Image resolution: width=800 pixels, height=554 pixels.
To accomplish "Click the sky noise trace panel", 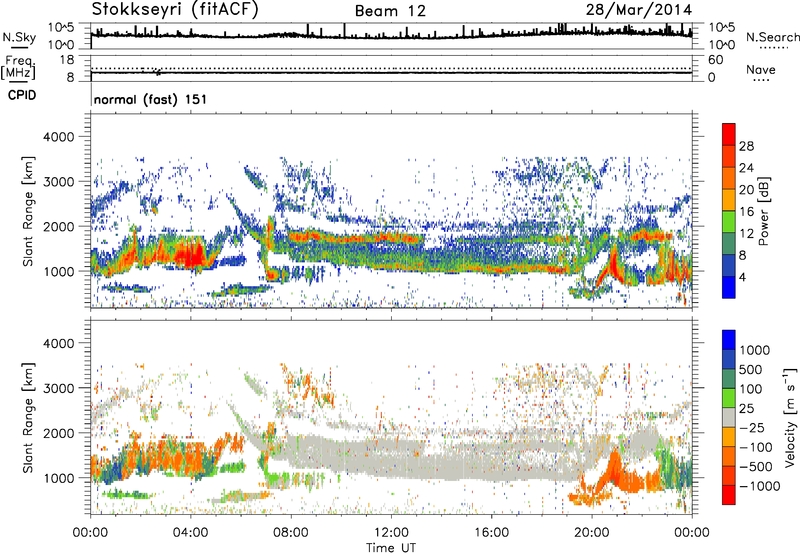I will (391, 36).
